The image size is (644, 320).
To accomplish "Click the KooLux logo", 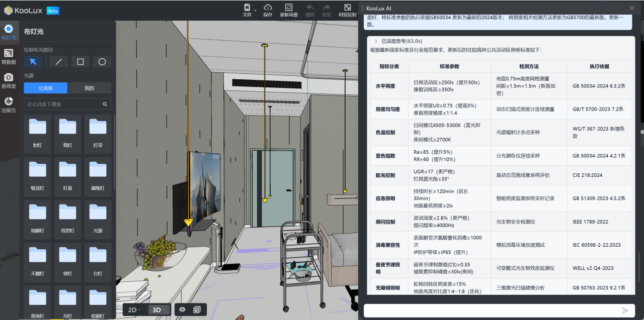I will pyautogui.click(x=24, y=10).
